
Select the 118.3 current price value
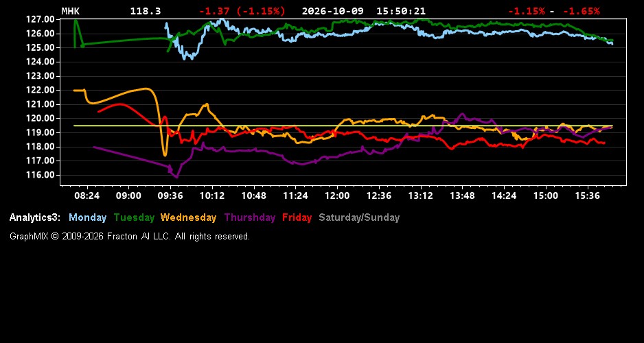pyautogui.click(x=146, y=11)
